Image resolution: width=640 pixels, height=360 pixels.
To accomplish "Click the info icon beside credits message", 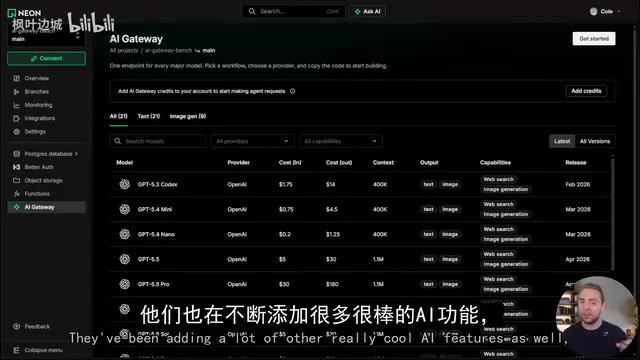I will click(293, 91).
